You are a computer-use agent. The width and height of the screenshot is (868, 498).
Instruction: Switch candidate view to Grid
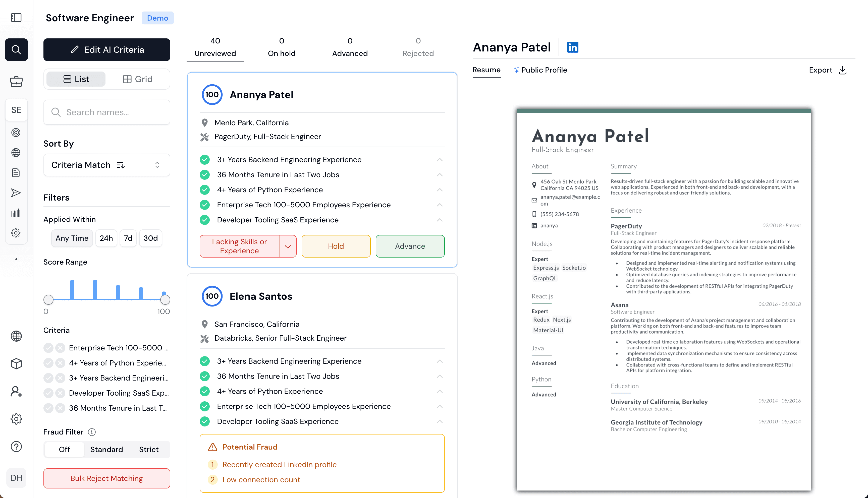click(x=138, y=79)
